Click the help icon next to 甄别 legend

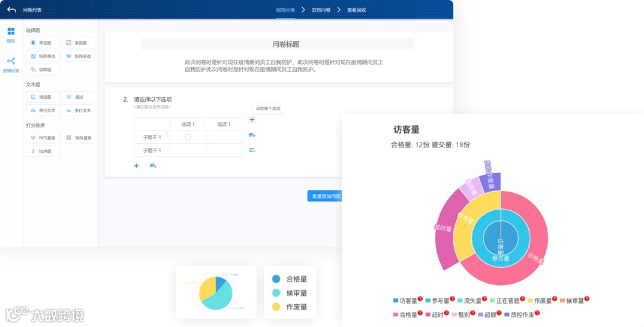coord(473,313)
